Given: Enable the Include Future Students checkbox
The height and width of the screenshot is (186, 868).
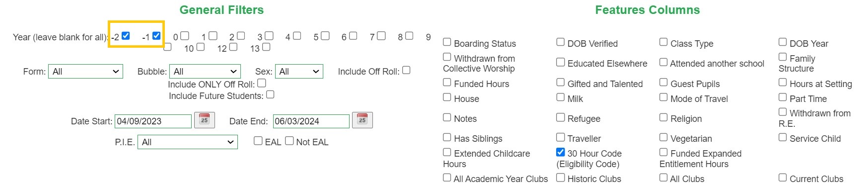Looking at the screenshot, I should point(270,94).
